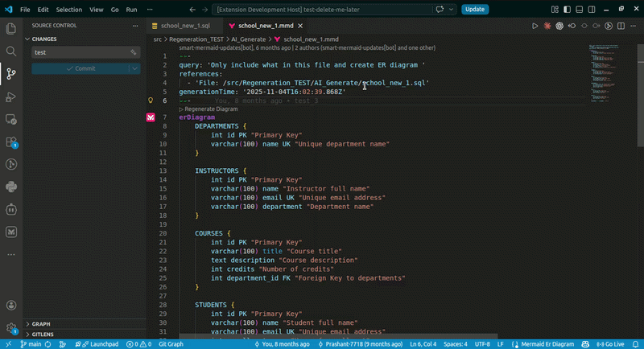Screen dimensions: 644x349
Task: Open the Commit button dropdown arrow
Action: [134, 68]
